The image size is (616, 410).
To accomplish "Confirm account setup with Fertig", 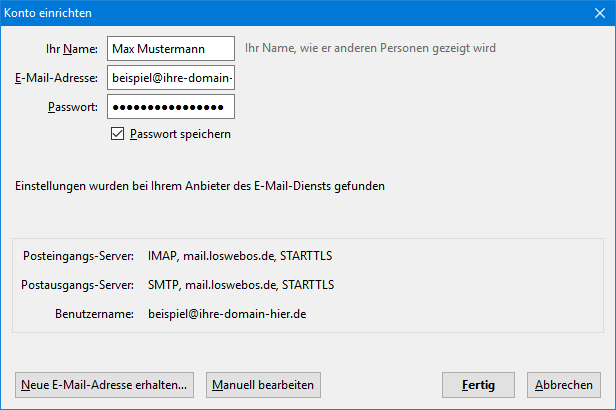I will click(x=478, y=384).
